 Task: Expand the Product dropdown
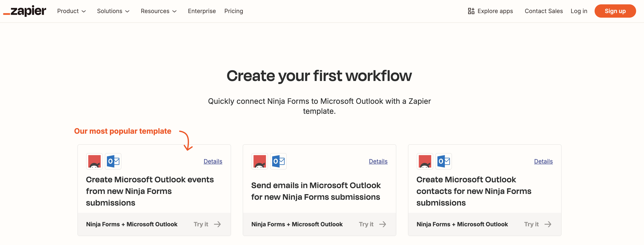(x=71, y=11)
